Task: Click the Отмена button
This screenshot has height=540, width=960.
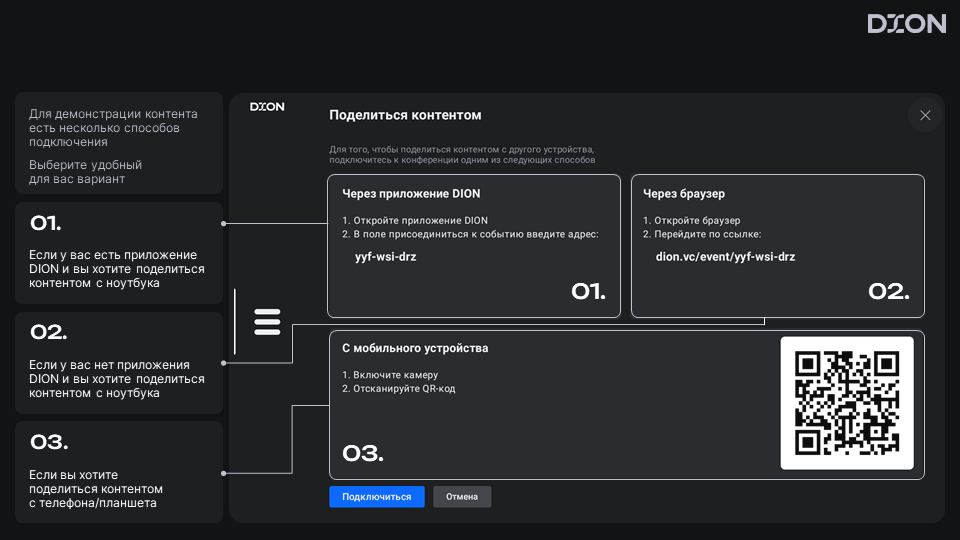Action: (462, 497)
